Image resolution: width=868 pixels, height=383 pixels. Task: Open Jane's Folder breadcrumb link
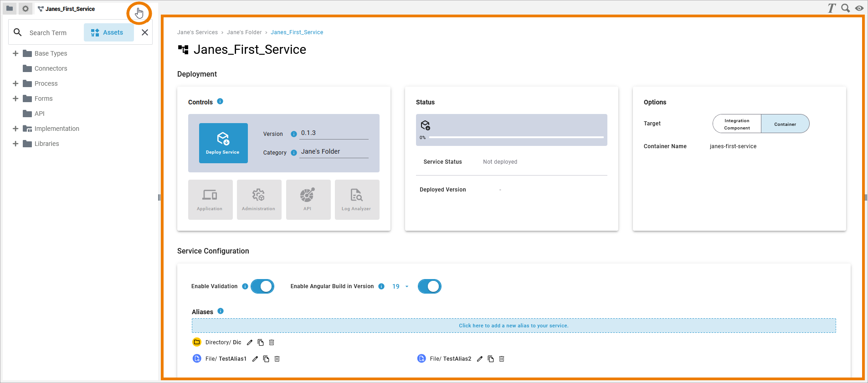[244, 32]
